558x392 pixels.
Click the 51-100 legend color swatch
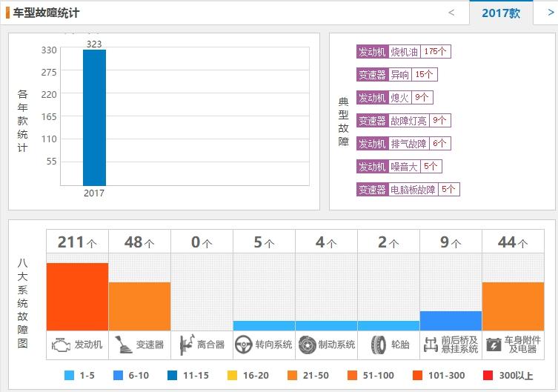pyautogui.click(x=352, y=375)
